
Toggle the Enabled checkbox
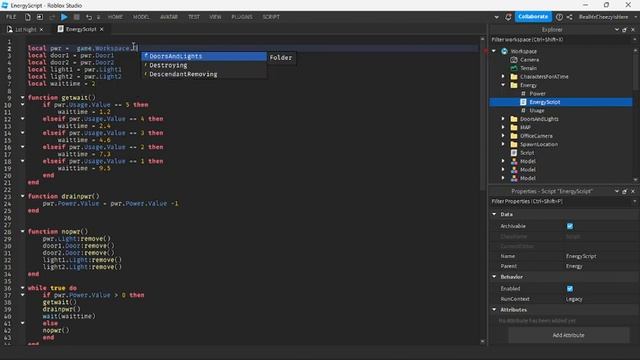point(570,289)
